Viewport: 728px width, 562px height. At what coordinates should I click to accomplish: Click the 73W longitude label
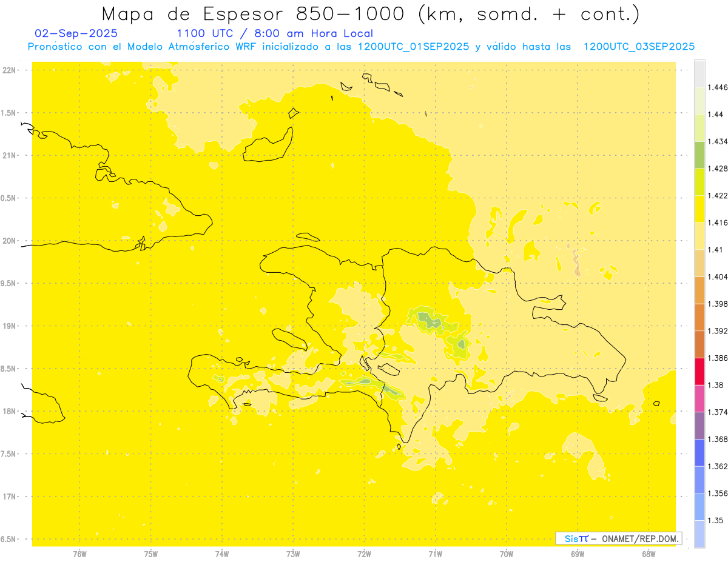pos(293,554)
